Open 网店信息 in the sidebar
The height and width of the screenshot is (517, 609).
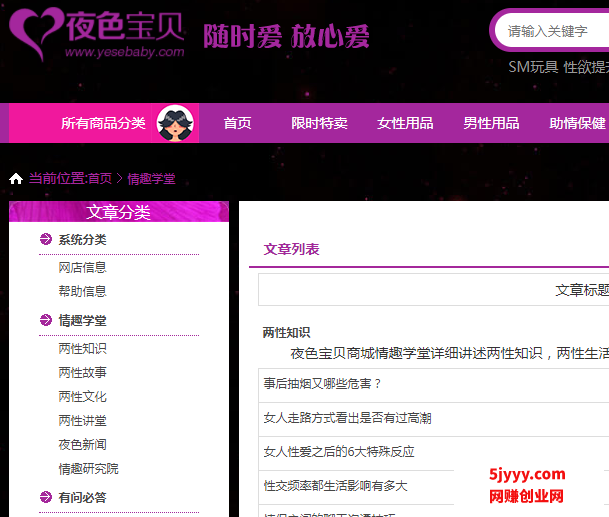(x=82, y=267)
